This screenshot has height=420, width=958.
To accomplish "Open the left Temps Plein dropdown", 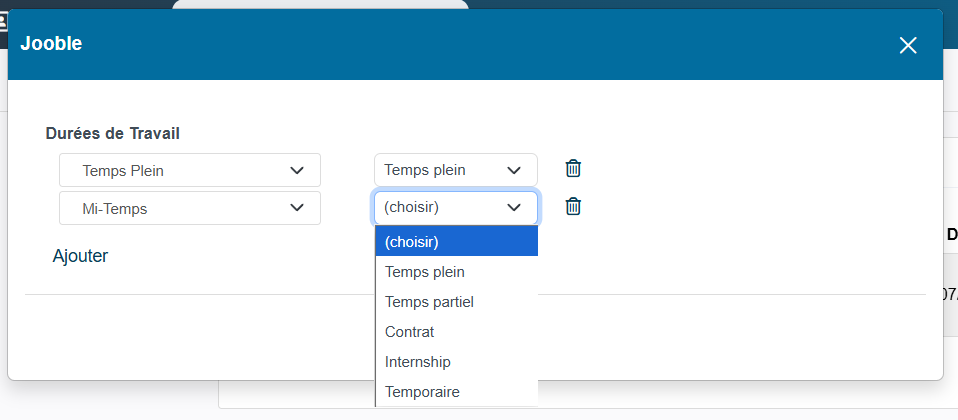I will click(x=189, y=170).
